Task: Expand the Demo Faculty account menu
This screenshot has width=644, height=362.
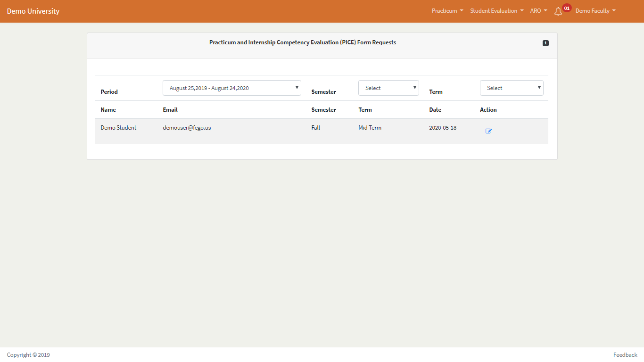Action: (x=595, y=10)
